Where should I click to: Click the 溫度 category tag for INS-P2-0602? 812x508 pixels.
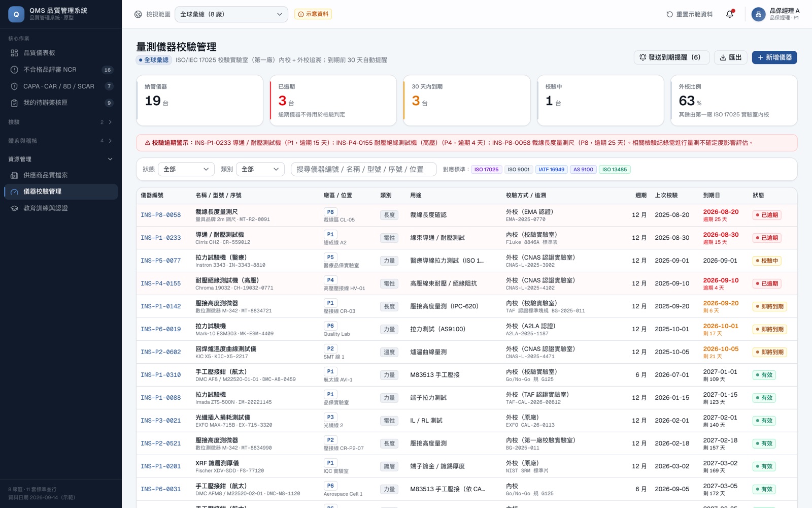389,352
